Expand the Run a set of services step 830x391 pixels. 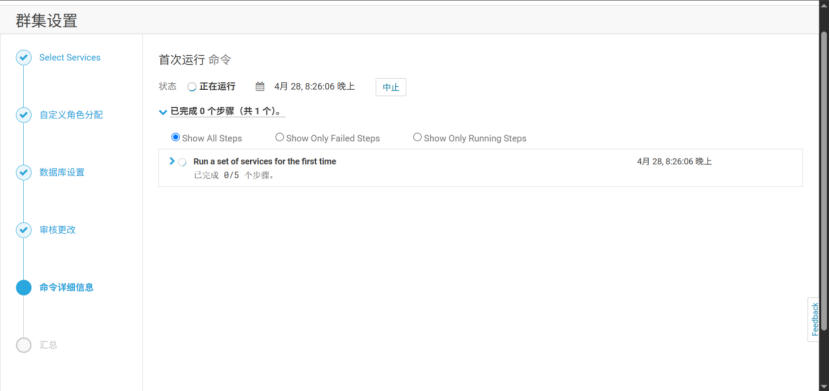coord(172,161)
